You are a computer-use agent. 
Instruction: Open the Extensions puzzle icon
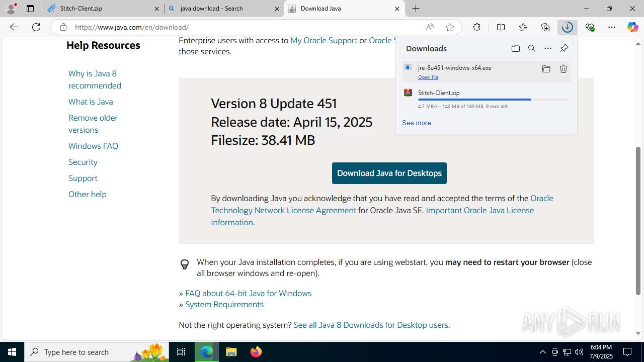[476, 27]
